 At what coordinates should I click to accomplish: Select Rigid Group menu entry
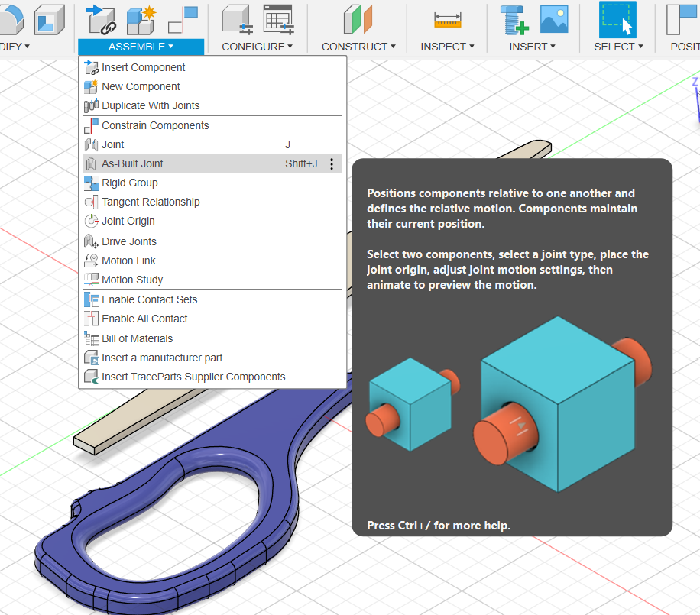[129, 183]
